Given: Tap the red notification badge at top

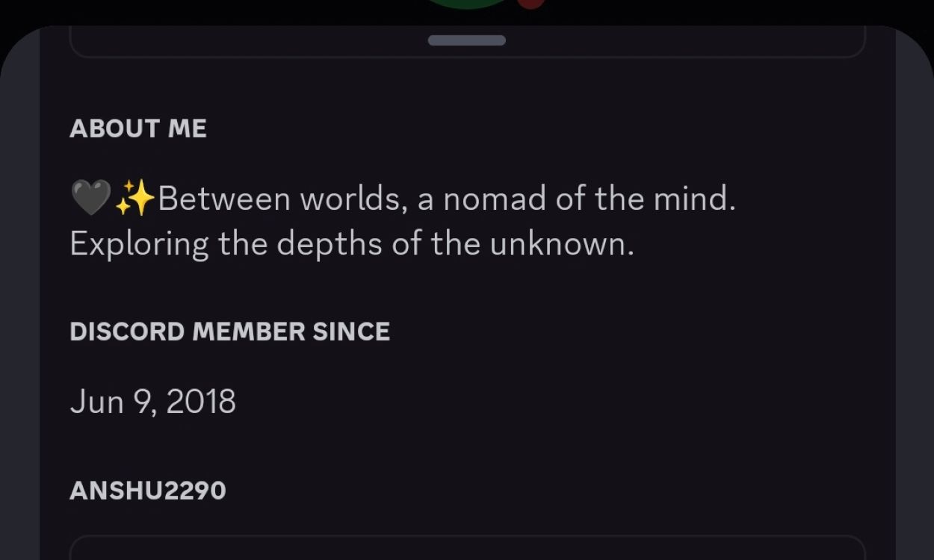Looking at the screenshot, I should pyautogui.click(x=531, y=4).
